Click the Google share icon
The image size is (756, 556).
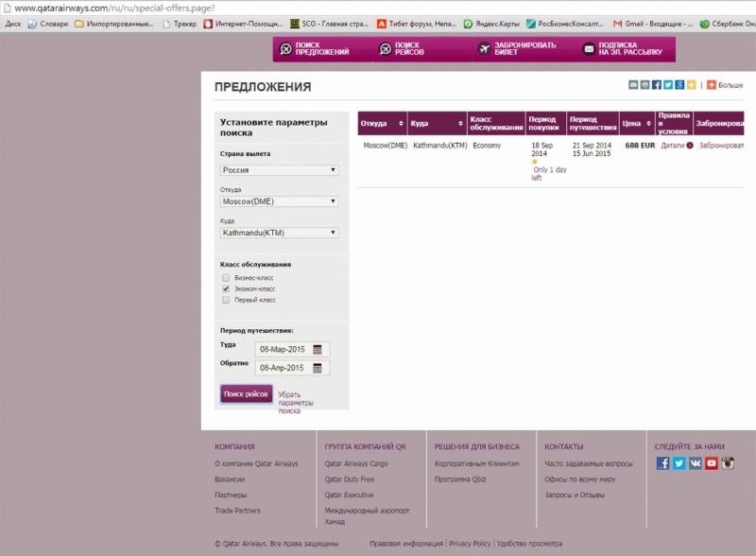(679, 85)
